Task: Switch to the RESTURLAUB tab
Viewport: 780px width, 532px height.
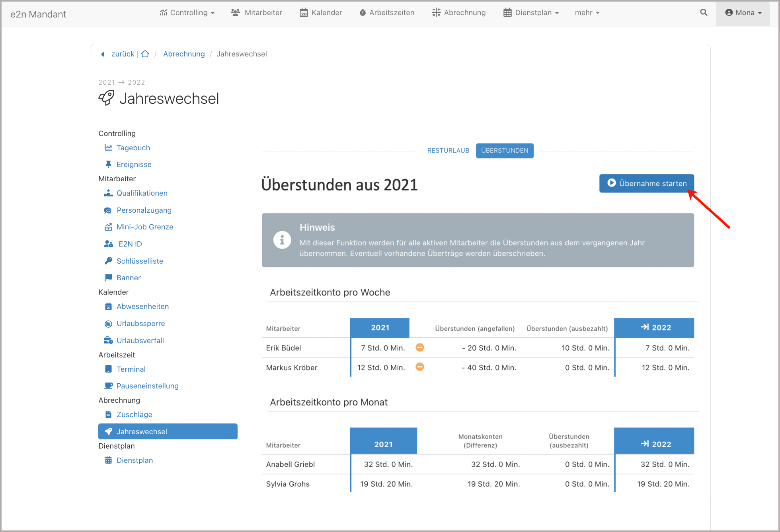Action: [x=448, y=150]
